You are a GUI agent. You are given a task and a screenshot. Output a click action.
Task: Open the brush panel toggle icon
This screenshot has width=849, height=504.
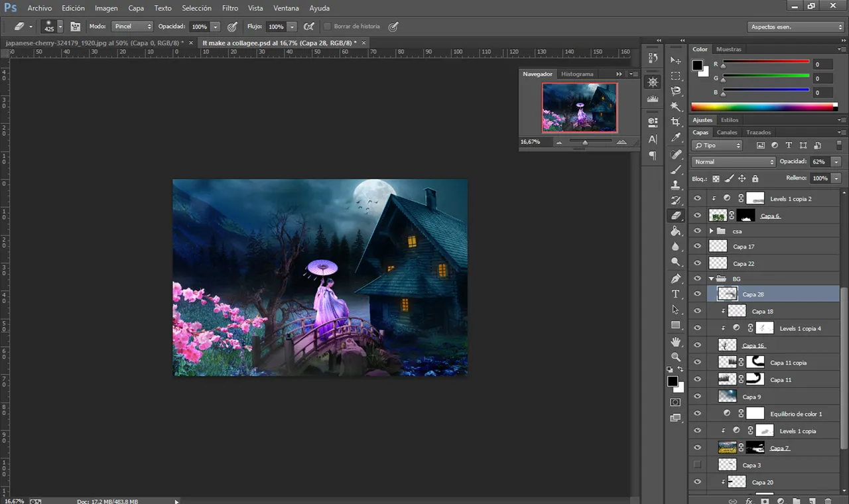click(75, 27)
